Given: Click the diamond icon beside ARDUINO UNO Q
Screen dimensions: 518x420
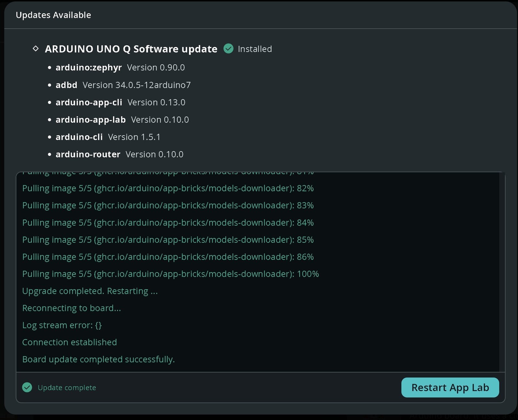Looking at the screenshot, I should click(36, 49).
